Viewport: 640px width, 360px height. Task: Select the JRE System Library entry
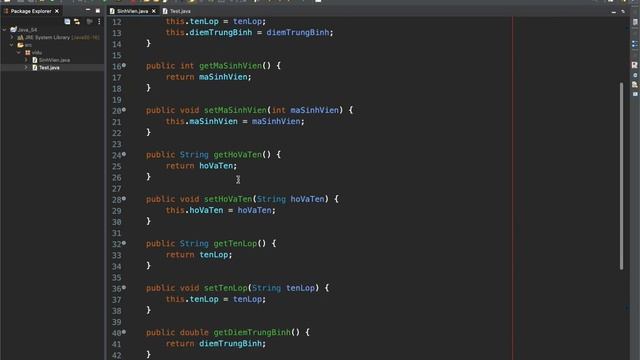click(58, 37)
